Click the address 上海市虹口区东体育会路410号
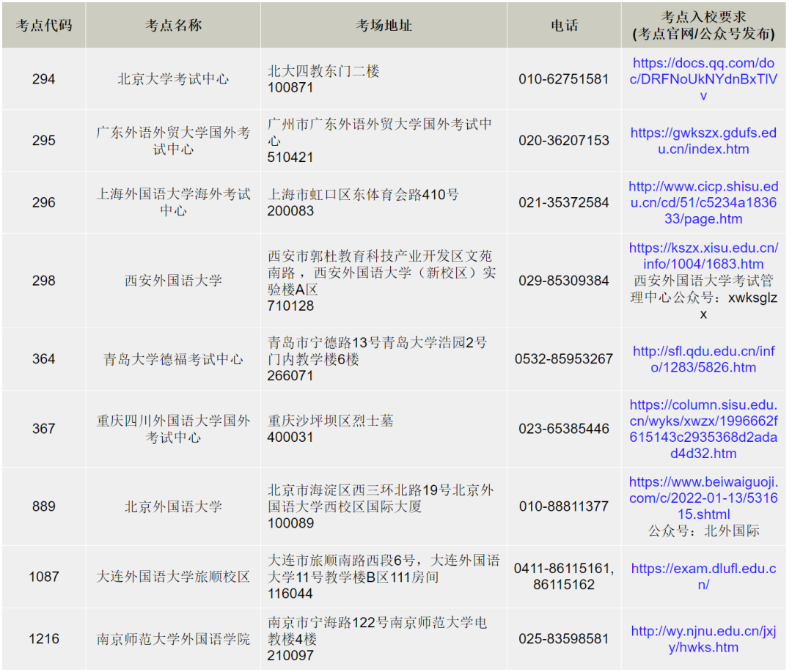 [363, 195]
